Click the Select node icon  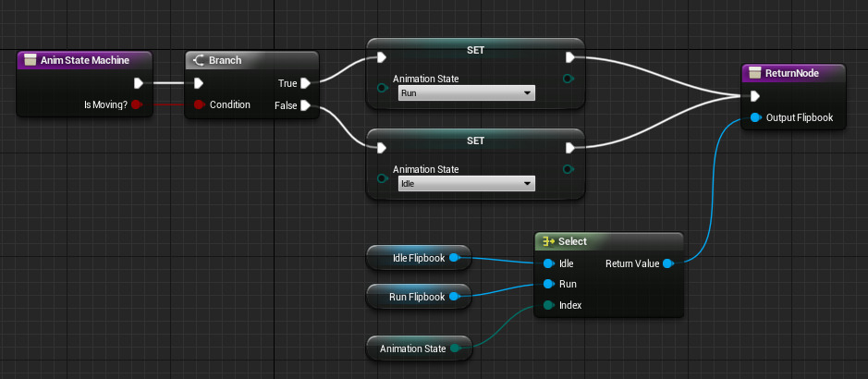(x=547, y=241)
